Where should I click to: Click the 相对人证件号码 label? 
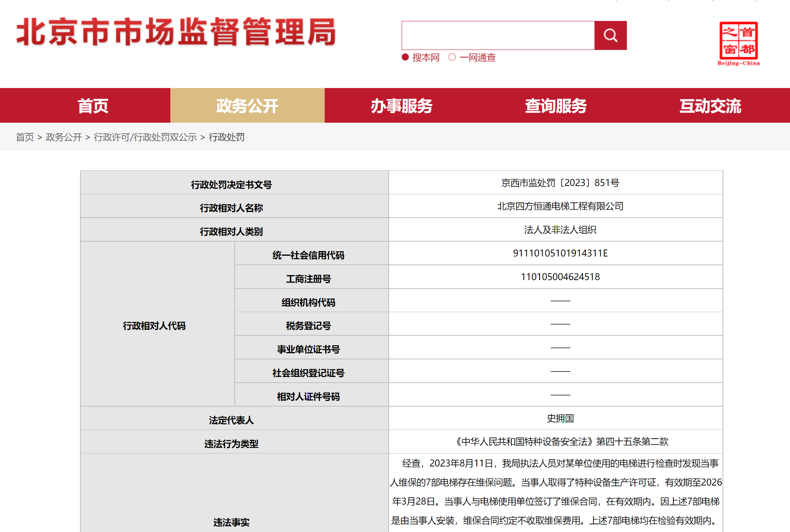click(308, 397)
